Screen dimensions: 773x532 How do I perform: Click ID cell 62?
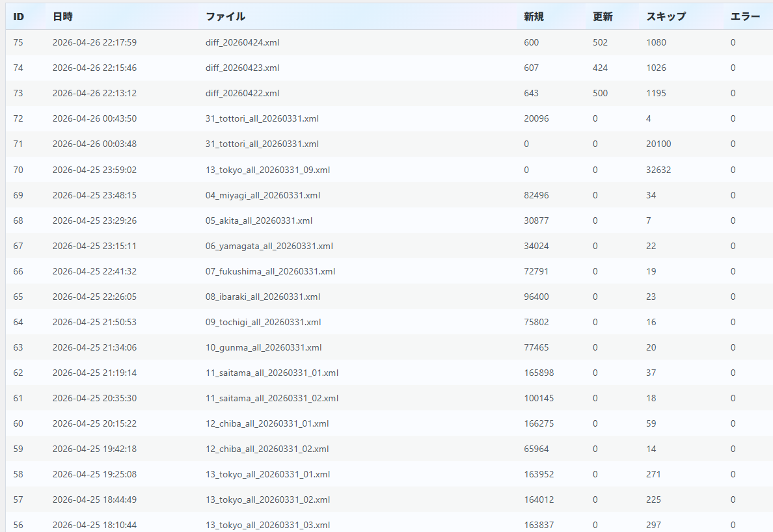[x=18, y=373]
